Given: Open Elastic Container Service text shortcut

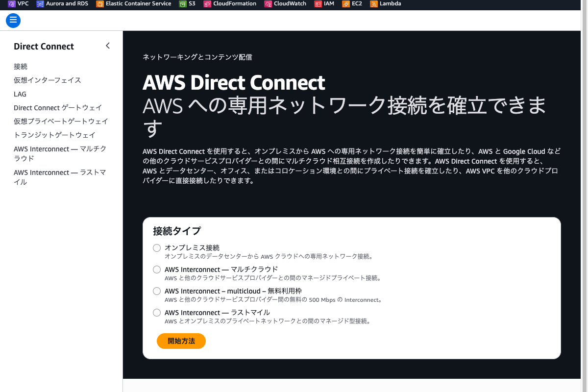Looking at the screenshot, I should [139, 4].
